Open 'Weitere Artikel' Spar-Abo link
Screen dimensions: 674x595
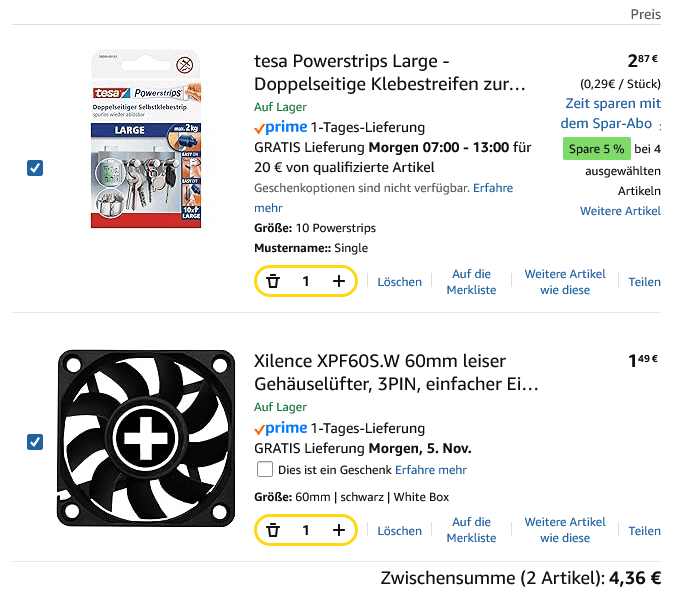[x=620, y=211]
